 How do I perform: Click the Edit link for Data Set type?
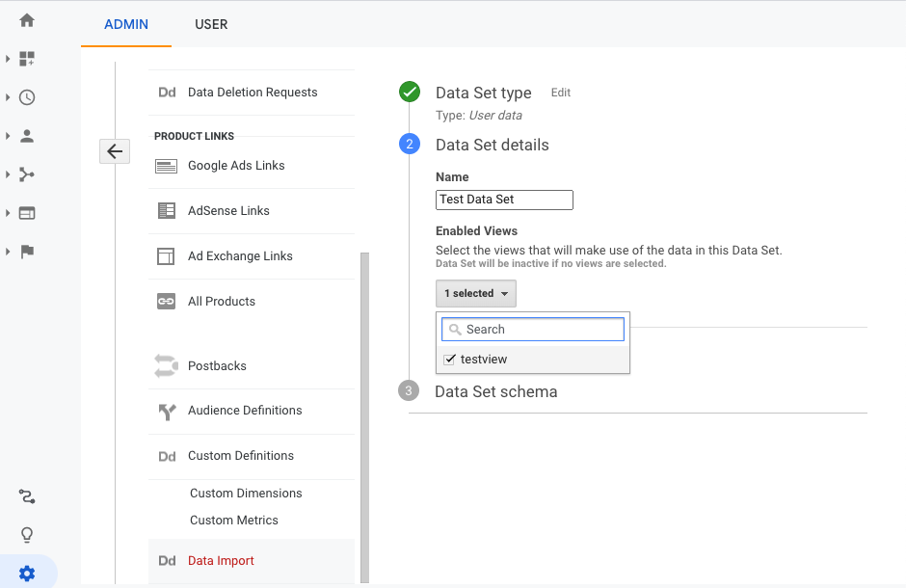click(x=561, y=93)
